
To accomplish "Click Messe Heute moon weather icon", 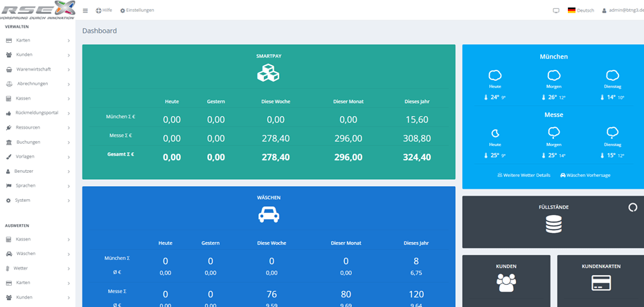I will click(496, 133).
